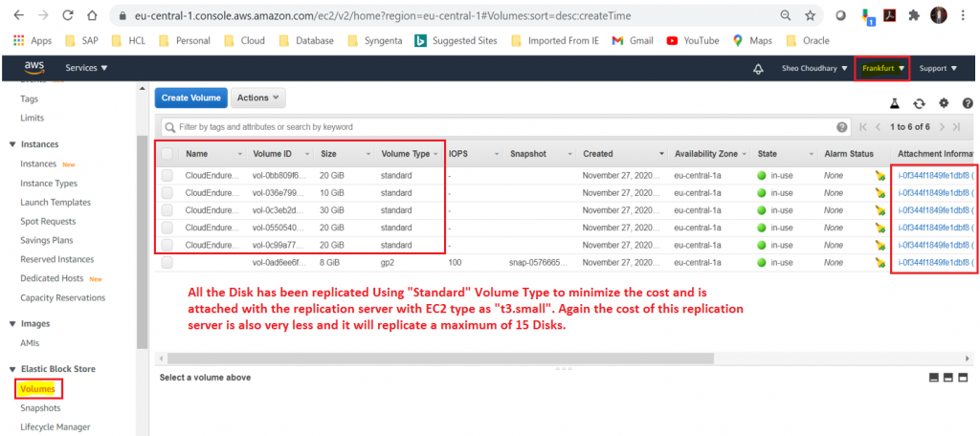Select checkbox for vol-0c99a77 volume
The width and height of the screenshot is (980, 436).
click(x=167, y=246)
